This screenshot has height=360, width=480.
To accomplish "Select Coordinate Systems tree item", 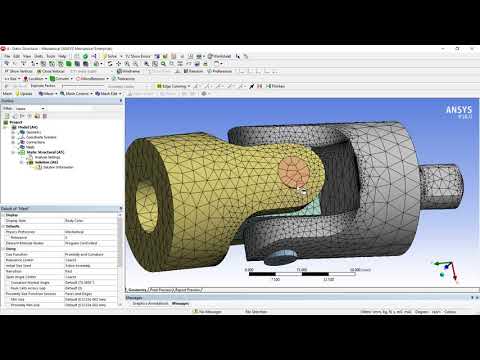I will point(41,137).
